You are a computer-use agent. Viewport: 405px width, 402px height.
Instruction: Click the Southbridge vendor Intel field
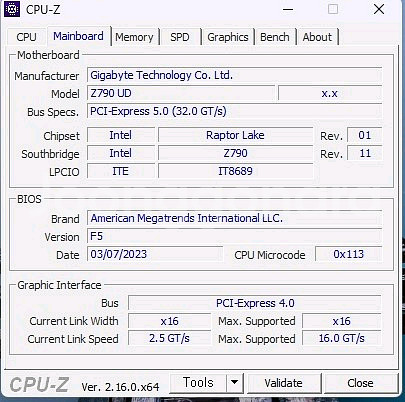click(121, 153)
